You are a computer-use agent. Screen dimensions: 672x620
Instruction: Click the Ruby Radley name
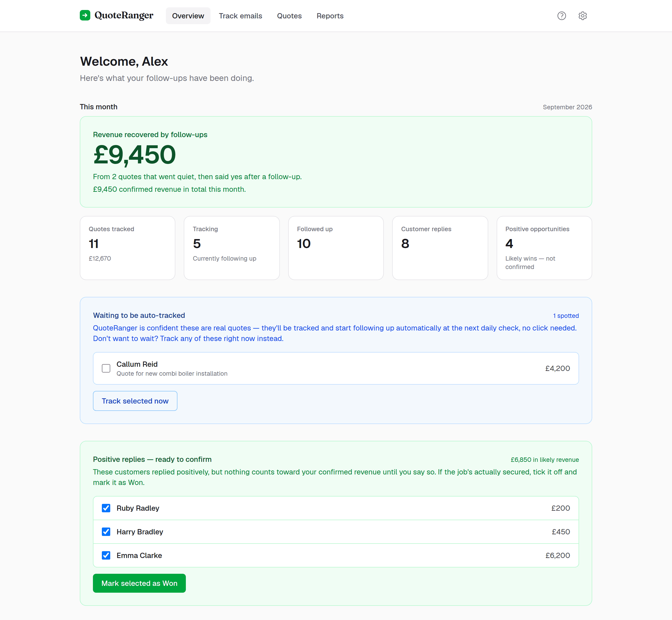click(138, 508)
